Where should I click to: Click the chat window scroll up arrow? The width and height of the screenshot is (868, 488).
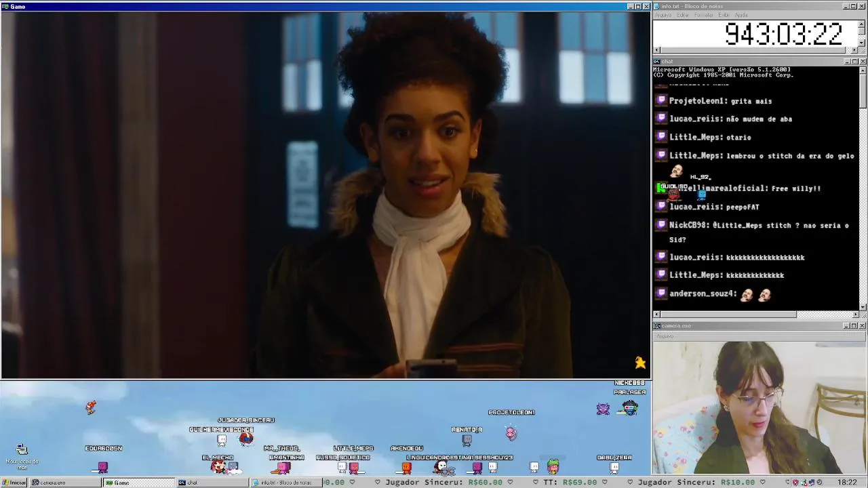pyautogui.click(x=863, y=70)
